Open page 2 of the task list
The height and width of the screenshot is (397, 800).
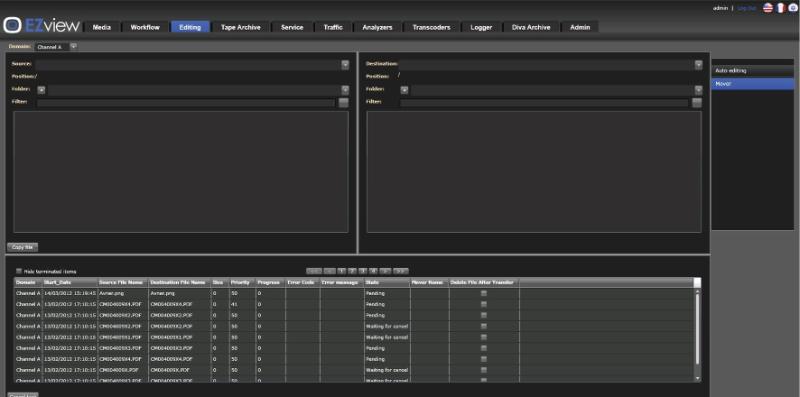352,271
